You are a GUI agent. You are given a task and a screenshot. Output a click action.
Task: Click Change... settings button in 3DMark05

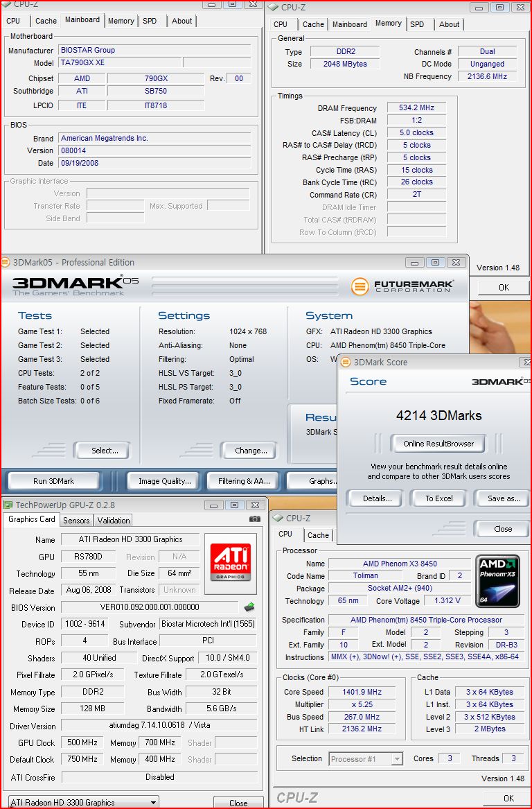pyautogui.click(x=251, y=451)
